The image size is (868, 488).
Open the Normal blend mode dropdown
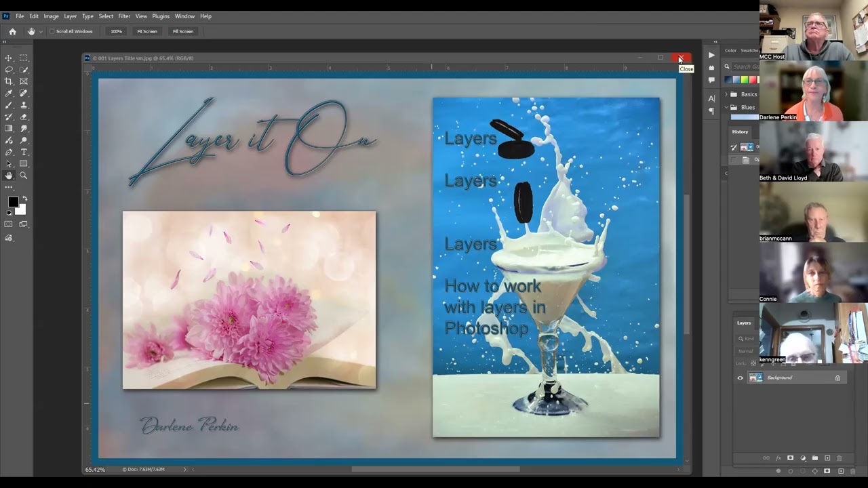pyautogui.click(x=747, y=351)
